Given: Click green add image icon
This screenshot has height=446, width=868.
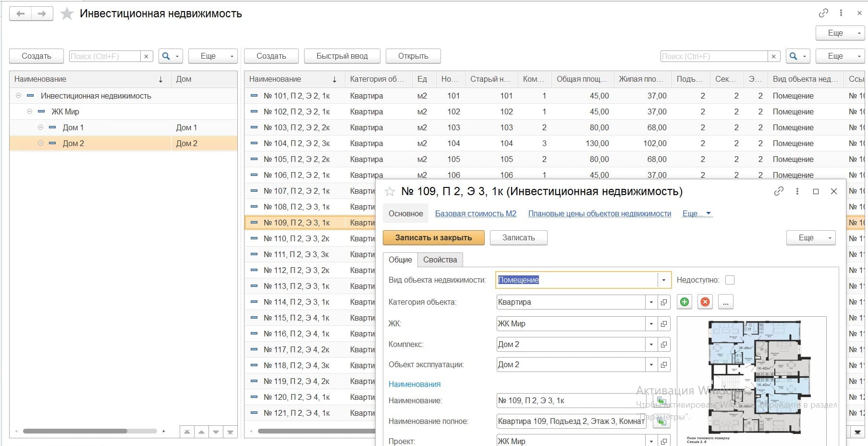Looking at the screenshot, I should (684, 302).
